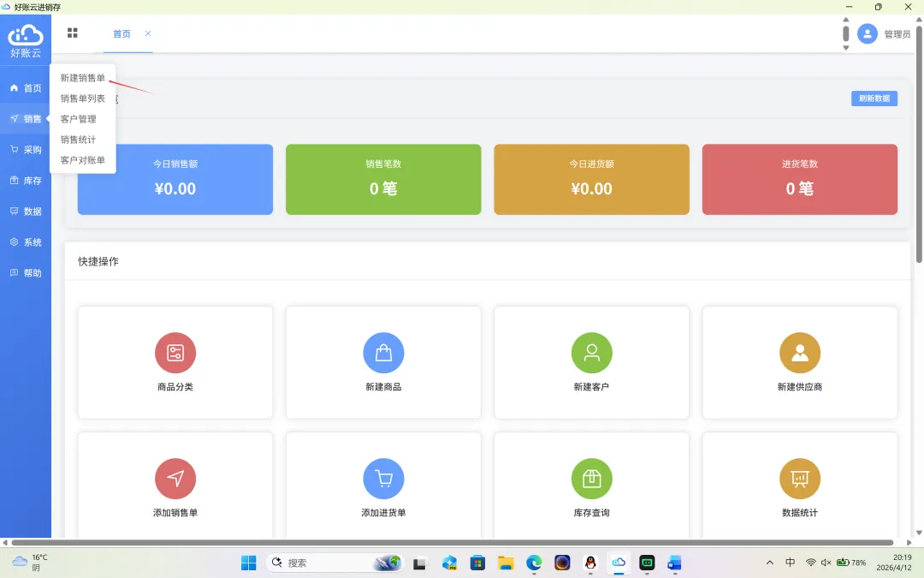924x578 pixels.
Task: Click the 添加进货单 cart icon
Action: 383,479
